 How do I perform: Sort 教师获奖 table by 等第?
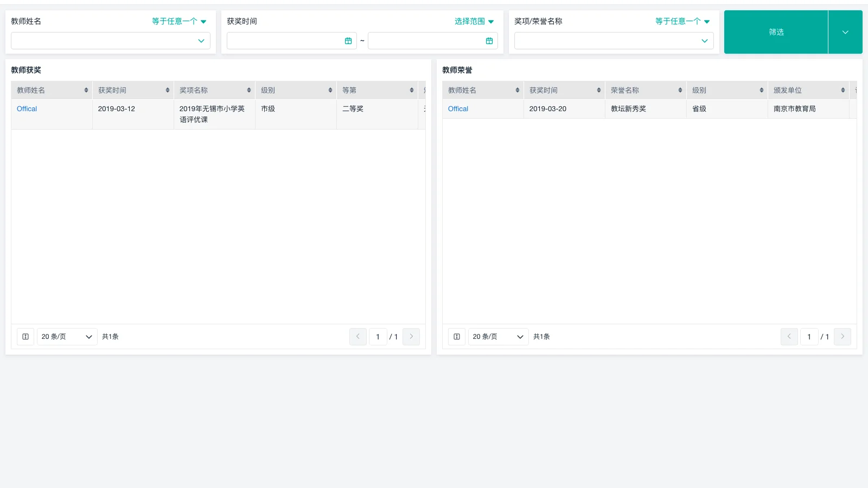coord(412,90)
